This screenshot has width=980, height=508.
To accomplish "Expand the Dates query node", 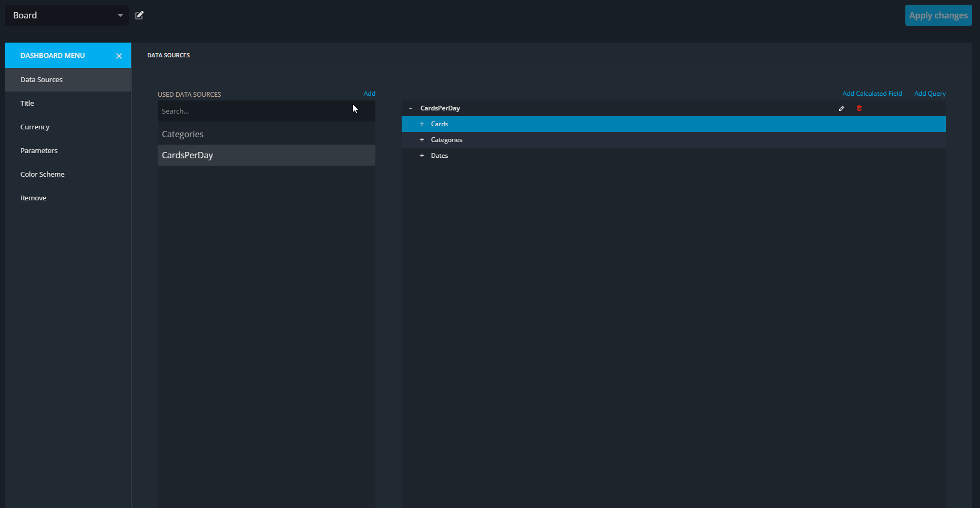I will pyautogui.click(x=422, y=156).
